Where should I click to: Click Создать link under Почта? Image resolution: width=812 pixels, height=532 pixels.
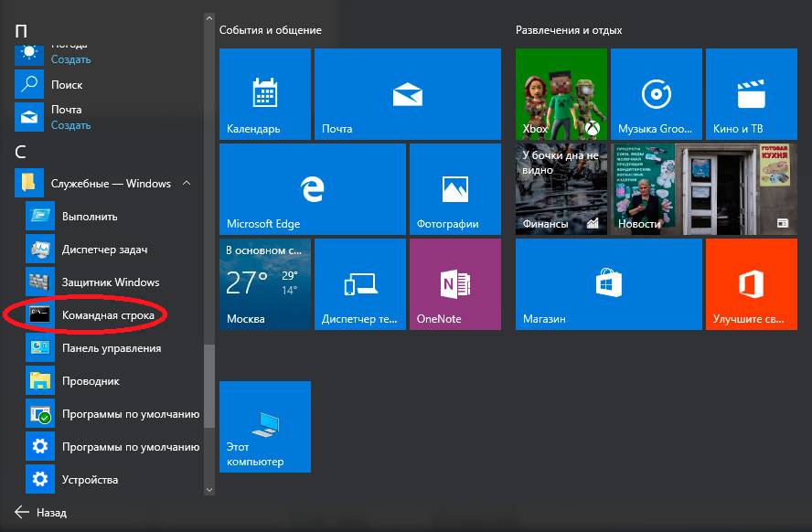point(70,125)
